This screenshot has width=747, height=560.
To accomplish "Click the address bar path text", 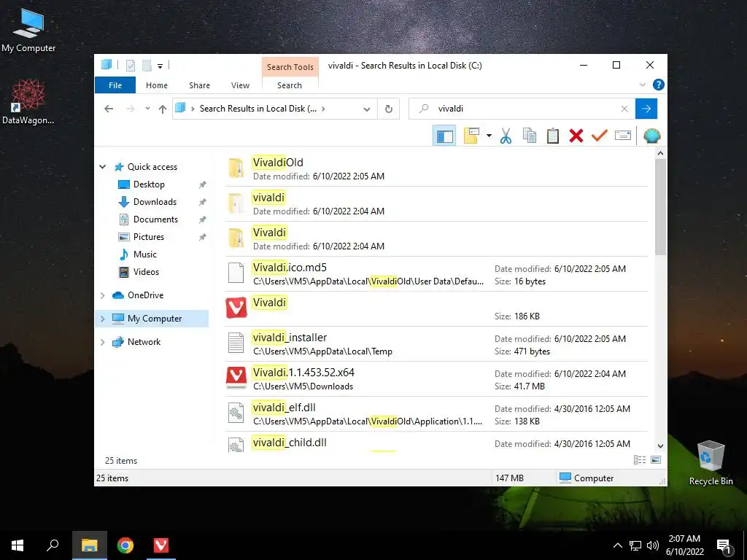I will point(258,109).
